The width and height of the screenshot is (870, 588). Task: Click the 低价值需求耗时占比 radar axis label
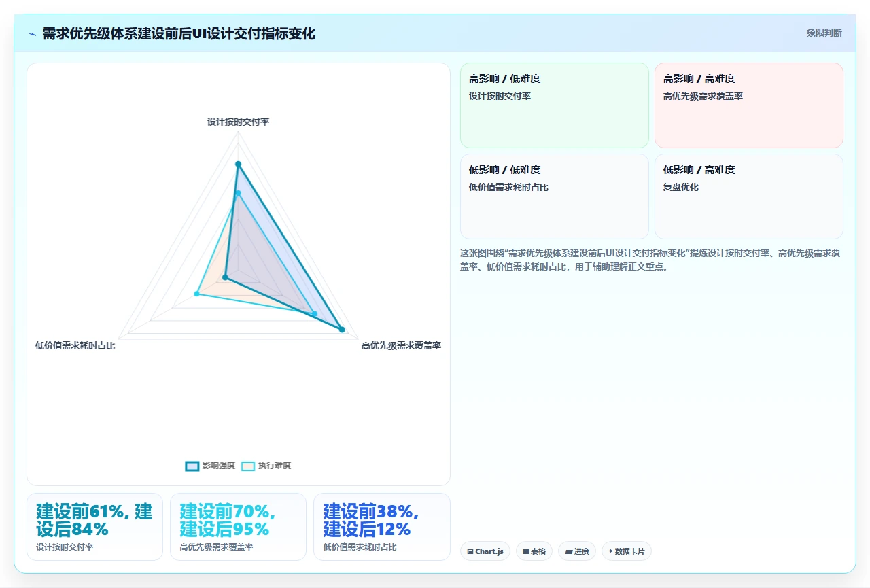tap(75, 345)
